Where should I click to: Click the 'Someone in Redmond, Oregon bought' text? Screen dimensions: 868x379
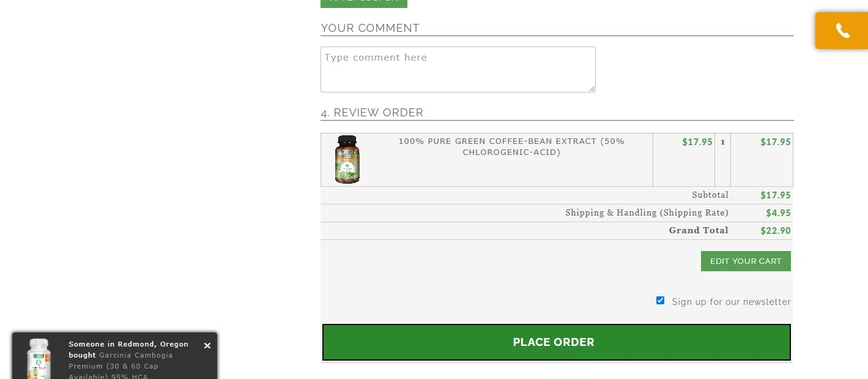tap(128, 345)
